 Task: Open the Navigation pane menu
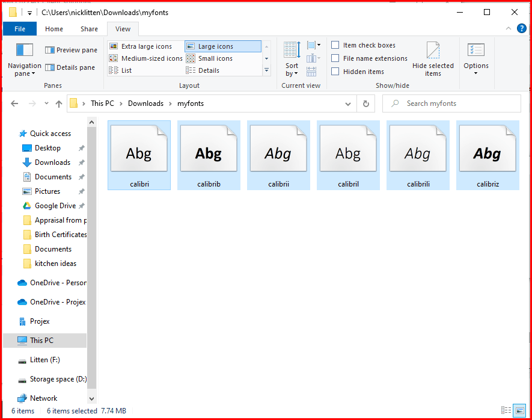(x=25, y=60)
